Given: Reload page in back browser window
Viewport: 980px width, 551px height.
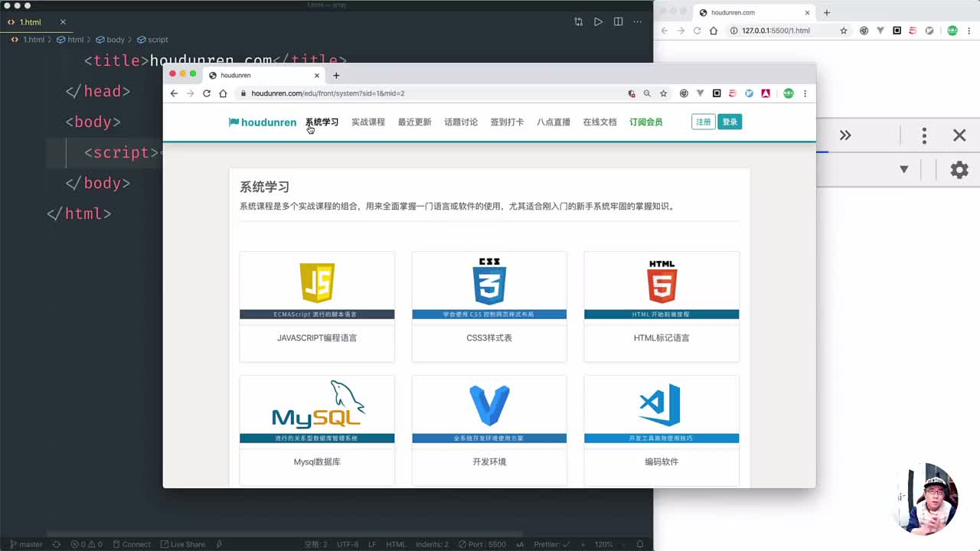Looking at the screenshot, I should pyautogui.click(x=697, y=31).
